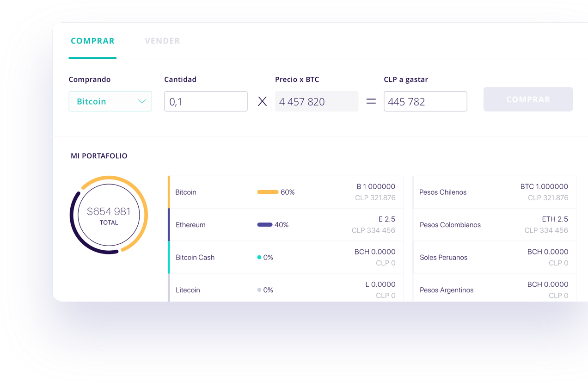Click the Comprando label
This screenshot has height=383, width=588.
click(x=90, y=80)
